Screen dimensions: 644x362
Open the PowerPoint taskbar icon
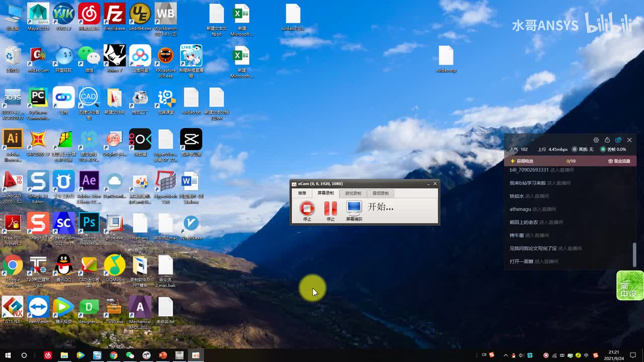click(x=163, y=355)
